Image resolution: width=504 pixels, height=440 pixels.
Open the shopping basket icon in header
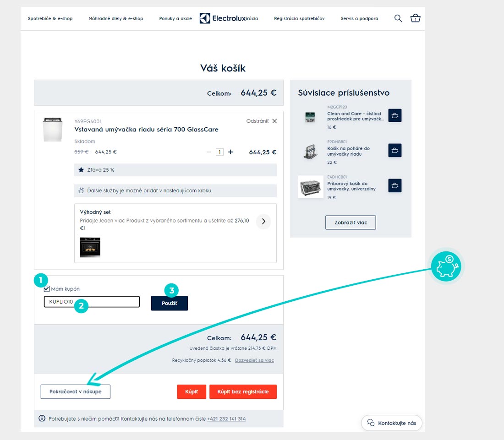tap(415, 18)
